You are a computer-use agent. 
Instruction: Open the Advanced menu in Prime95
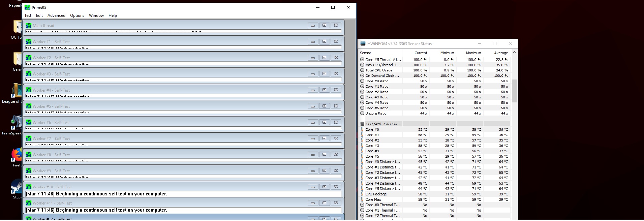(56, 15)
